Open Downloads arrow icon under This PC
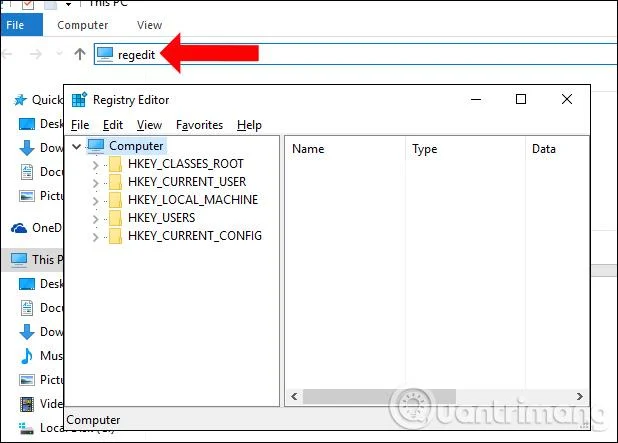 tap(27, 332)
